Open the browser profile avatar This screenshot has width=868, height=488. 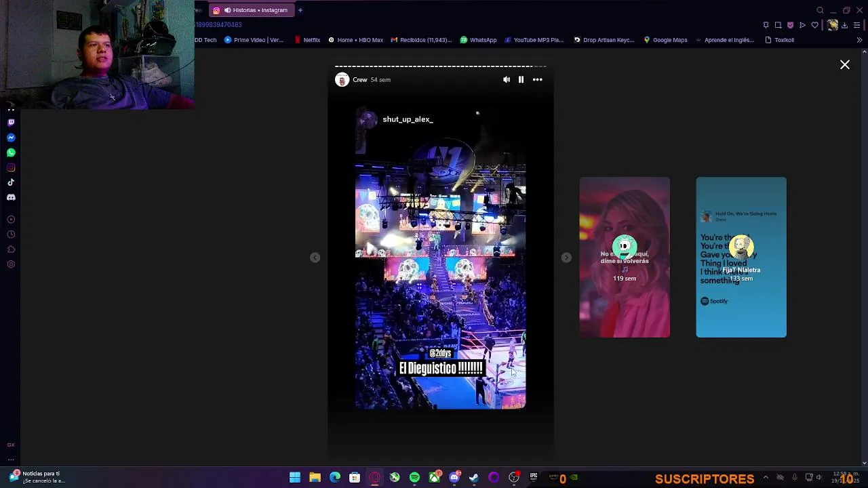coord(832,25)
